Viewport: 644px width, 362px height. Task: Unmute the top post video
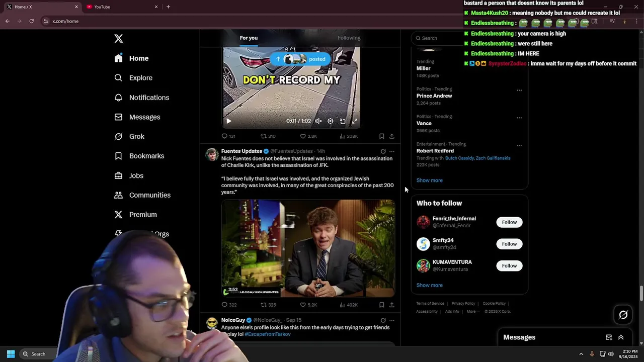pyautogui.click(x=318, y=121)
